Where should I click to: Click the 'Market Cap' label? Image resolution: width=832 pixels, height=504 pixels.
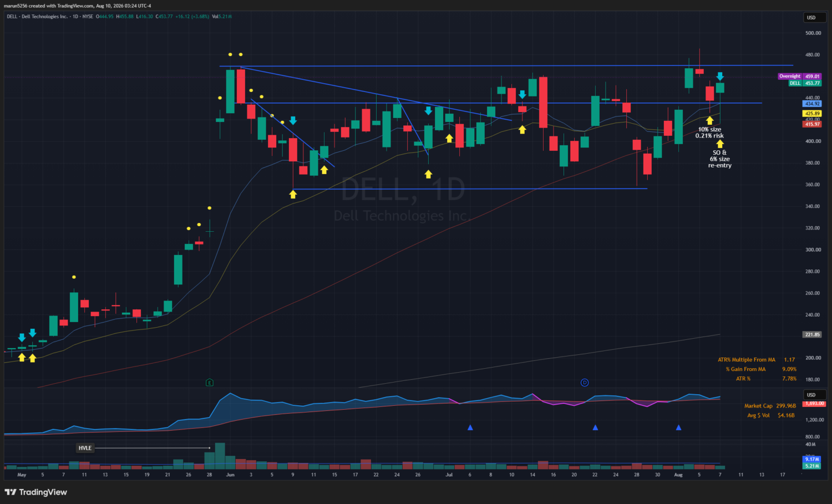pos(758,406)
